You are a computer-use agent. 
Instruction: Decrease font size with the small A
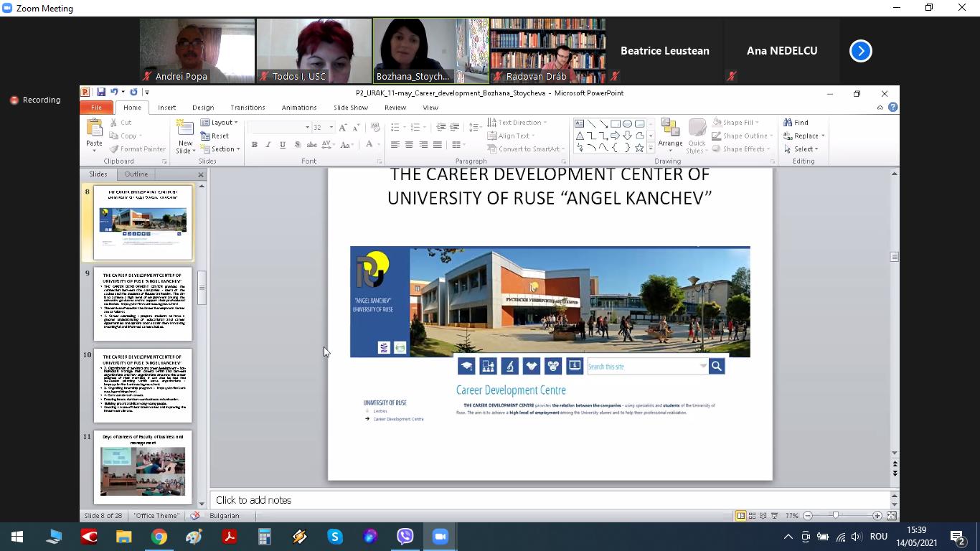[x=356, y=127]
